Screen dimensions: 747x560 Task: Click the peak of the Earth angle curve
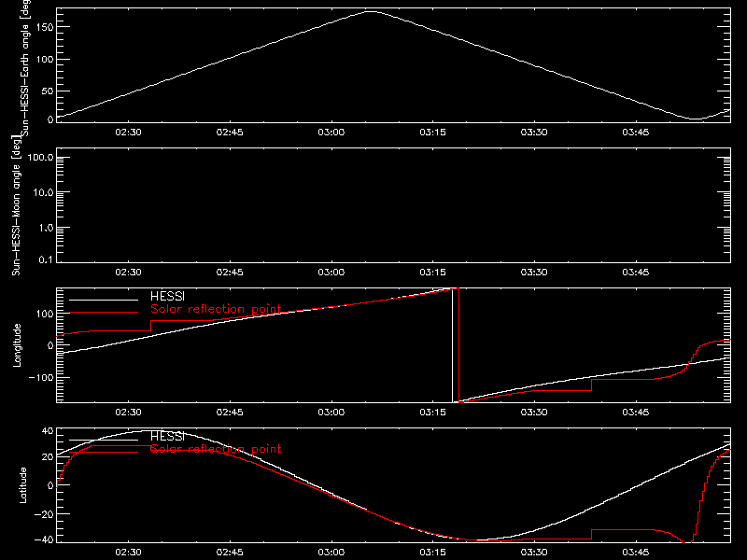point(371,11)
